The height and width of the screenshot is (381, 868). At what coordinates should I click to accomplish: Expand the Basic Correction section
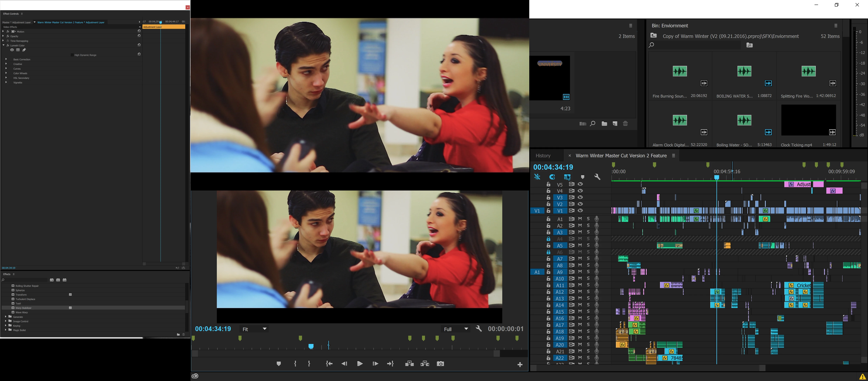click(6, 59)
